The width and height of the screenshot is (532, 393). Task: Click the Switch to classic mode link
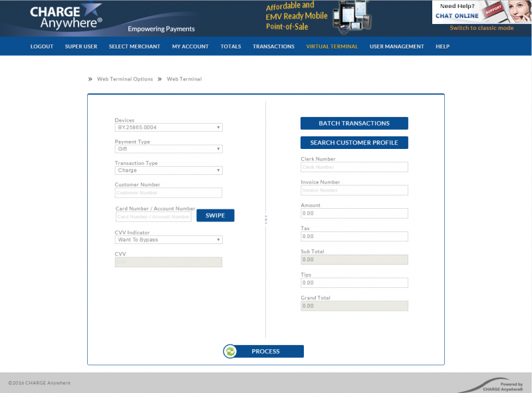pyautogui.click(x=483, y=28)
